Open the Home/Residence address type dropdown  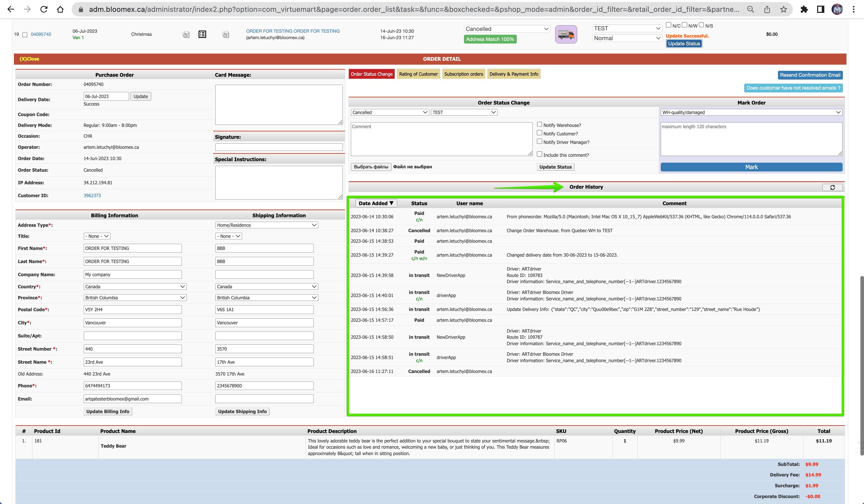[267, 225]
